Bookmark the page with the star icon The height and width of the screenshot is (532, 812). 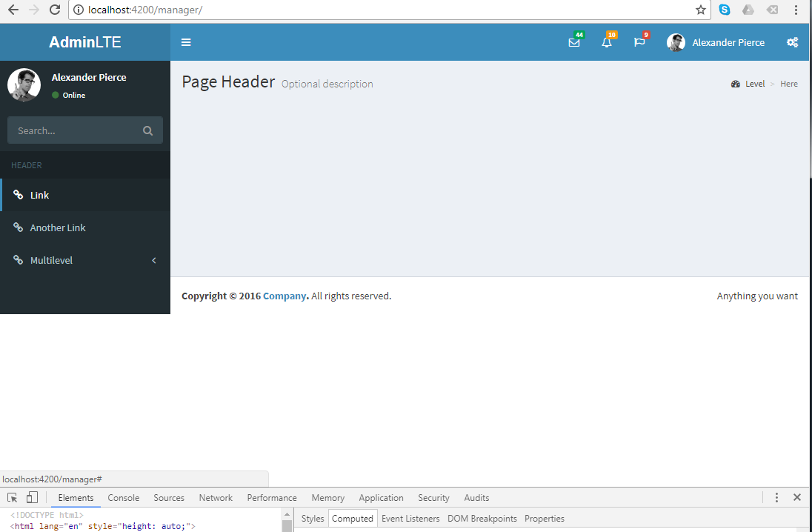700,10
